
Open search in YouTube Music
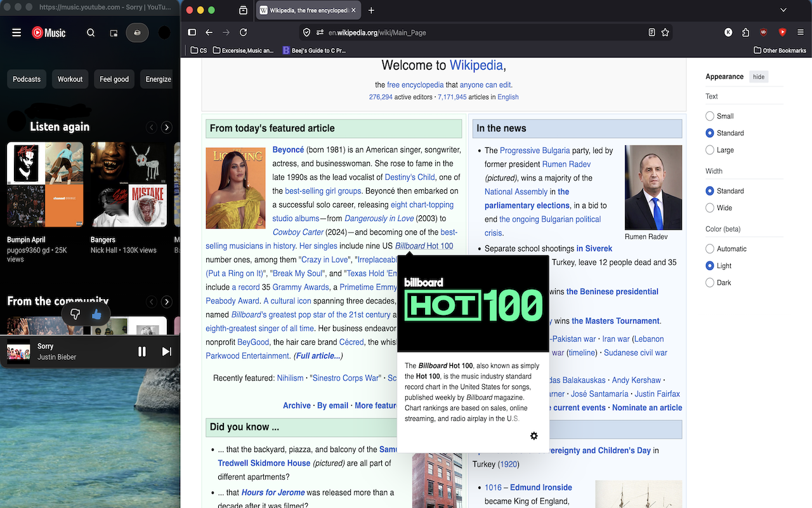coord(91,33)
